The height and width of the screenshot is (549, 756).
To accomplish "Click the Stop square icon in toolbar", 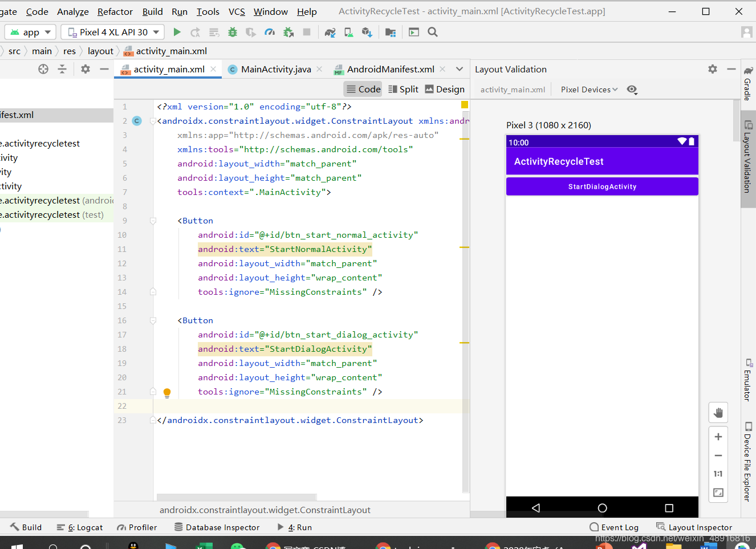I will point(307,32).
